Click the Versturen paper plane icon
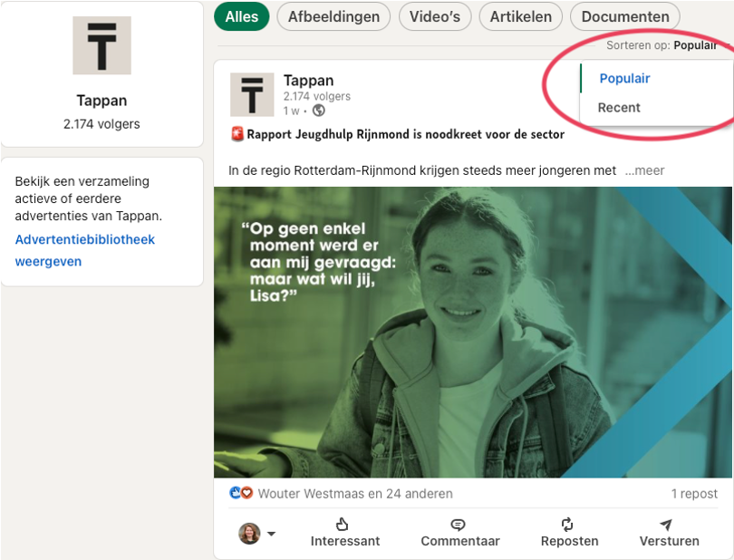Image resolution: width=734 pixels, height=560 pixels. (667, 524)
